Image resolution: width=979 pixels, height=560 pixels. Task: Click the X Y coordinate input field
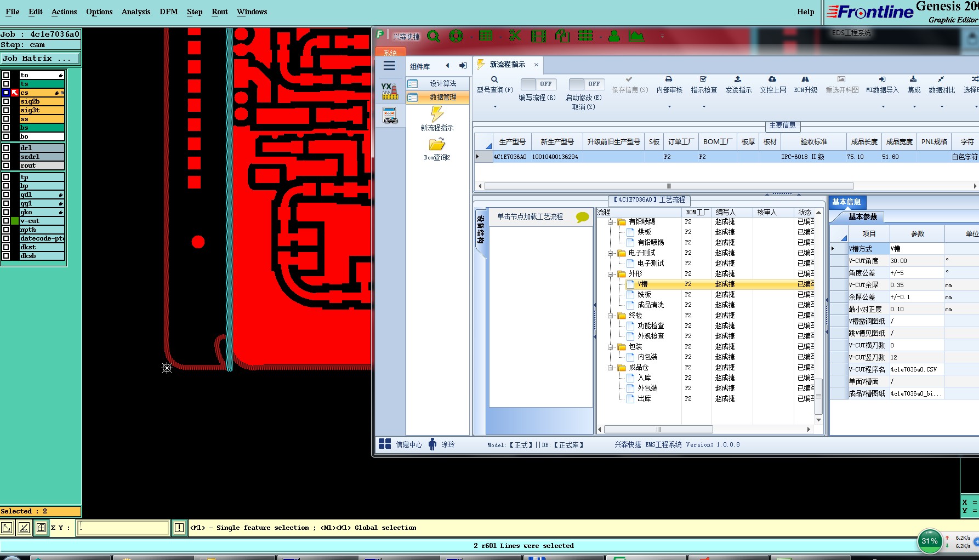pyautogui.click(x=123, y=528)
